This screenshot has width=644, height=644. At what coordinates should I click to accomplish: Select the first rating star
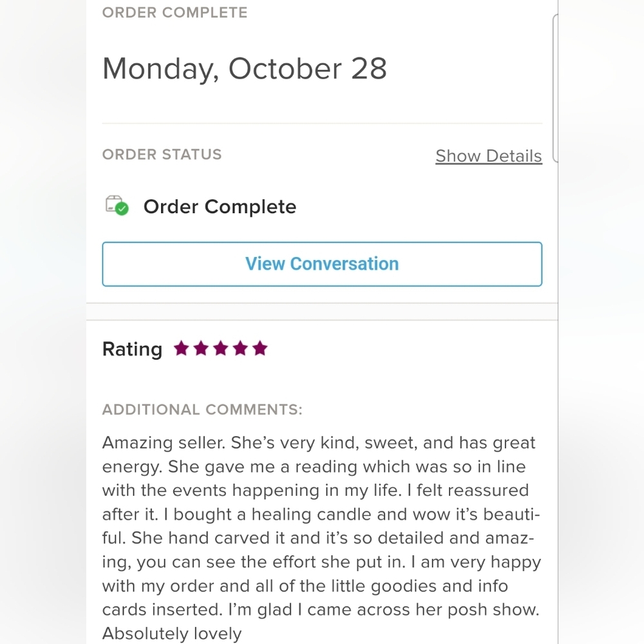click(x=181, y=349)
